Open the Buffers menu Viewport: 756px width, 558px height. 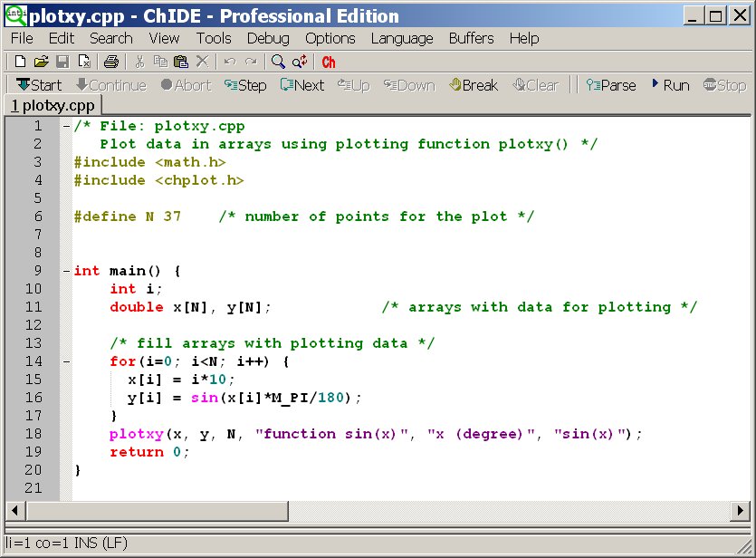[471, 38]
